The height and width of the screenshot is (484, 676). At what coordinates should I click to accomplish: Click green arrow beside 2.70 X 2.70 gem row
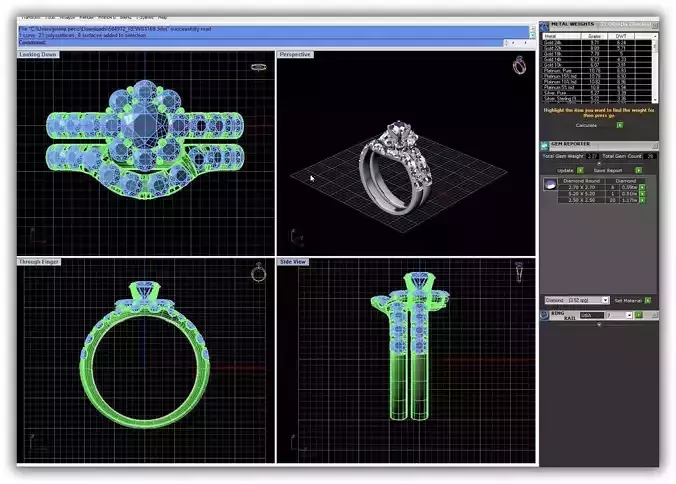642,187
